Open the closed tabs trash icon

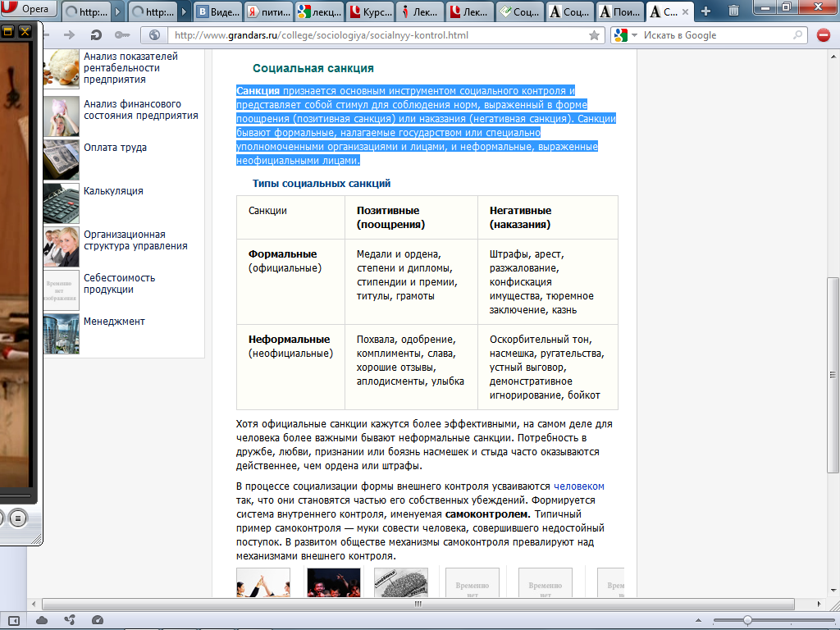point(734,11)
